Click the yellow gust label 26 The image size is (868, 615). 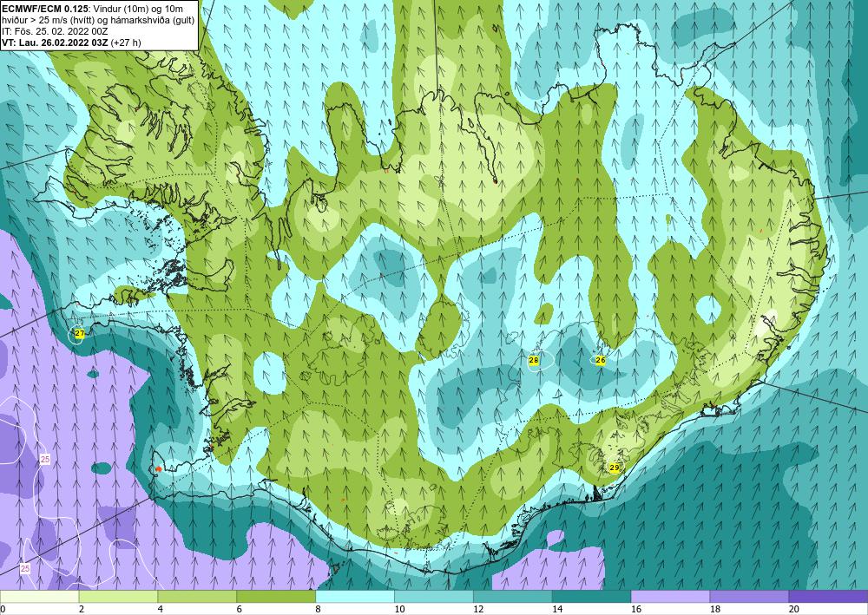click(x=600, y=360)
